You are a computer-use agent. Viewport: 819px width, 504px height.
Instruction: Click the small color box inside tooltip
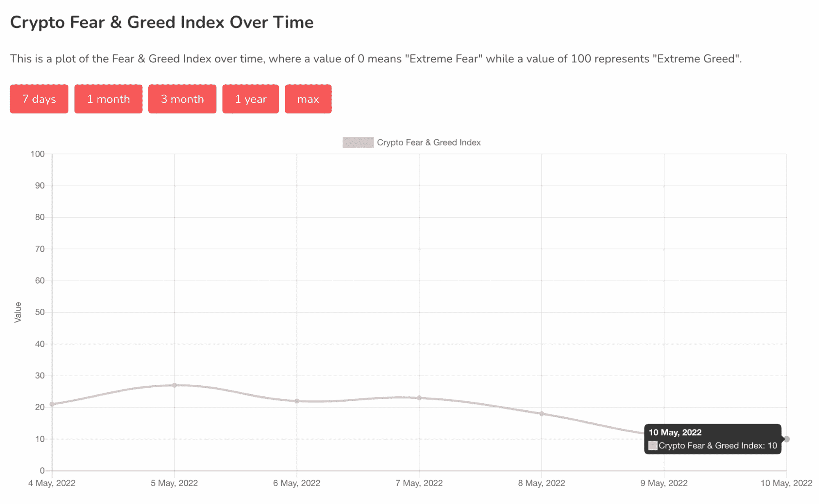point(653,445)
